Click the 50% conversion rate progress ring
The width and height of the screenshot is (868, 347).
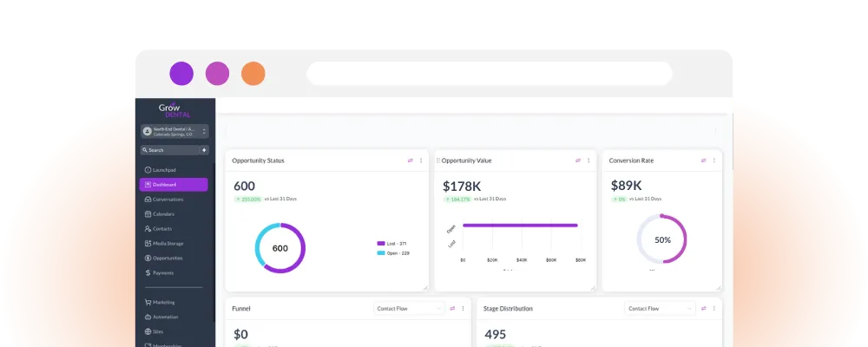tap(662, 239)
